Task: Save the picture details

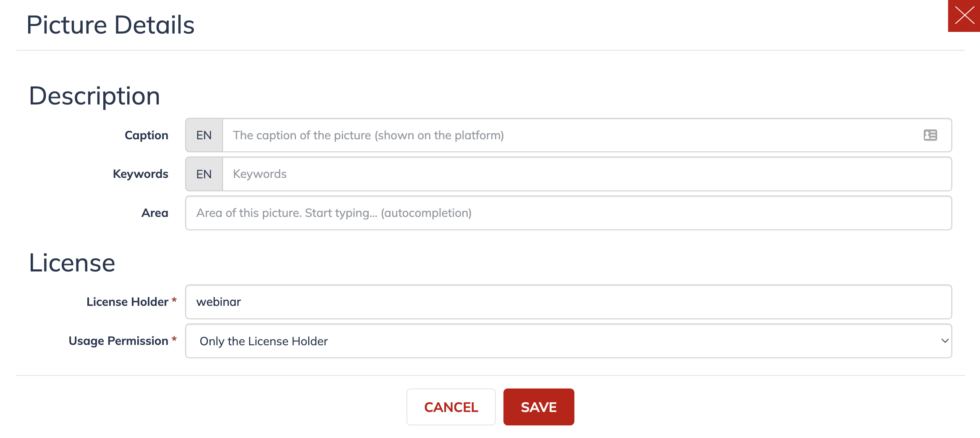Action: coord(539,407)
